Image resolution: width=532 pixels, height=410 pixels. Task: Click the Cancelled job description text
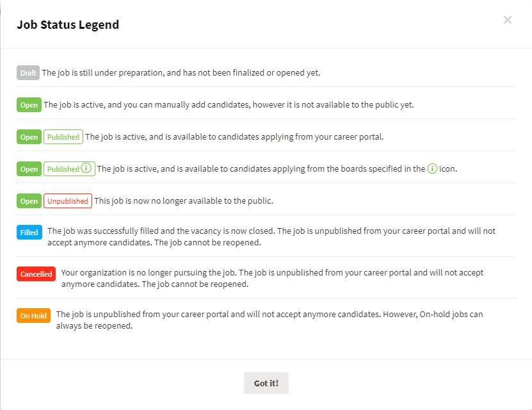[272, 278]
